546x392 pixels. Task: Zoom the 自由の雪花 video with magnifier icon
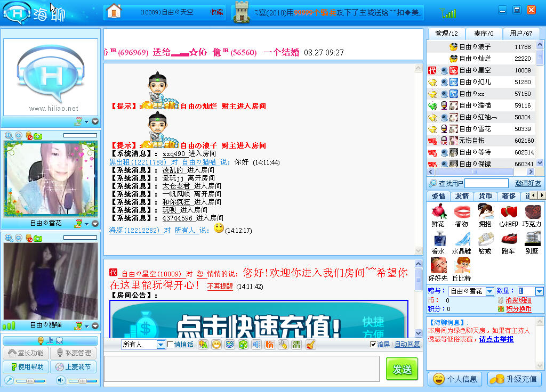pyautogui.click(x=9, y=136)
